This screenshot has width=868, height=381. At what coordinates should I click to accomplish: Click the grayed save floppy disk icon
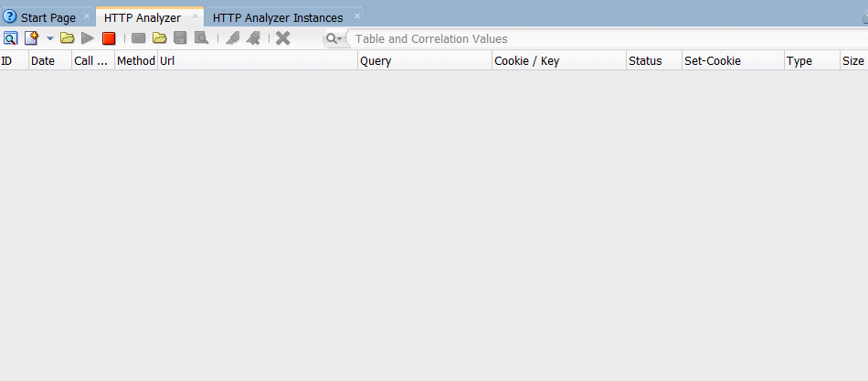click(x=180, y=38)
